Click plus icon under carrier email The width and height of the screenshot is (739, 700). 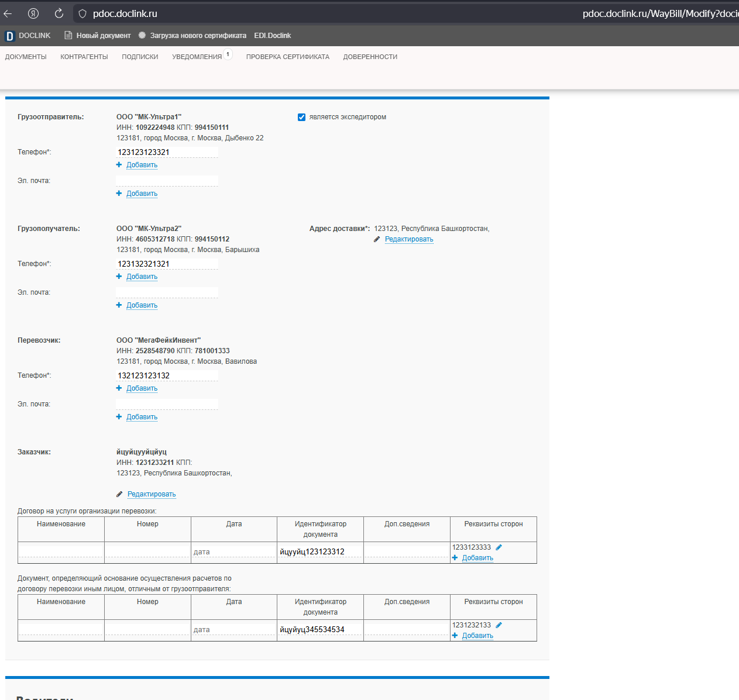pyautogui.click(x=119, y=417)
